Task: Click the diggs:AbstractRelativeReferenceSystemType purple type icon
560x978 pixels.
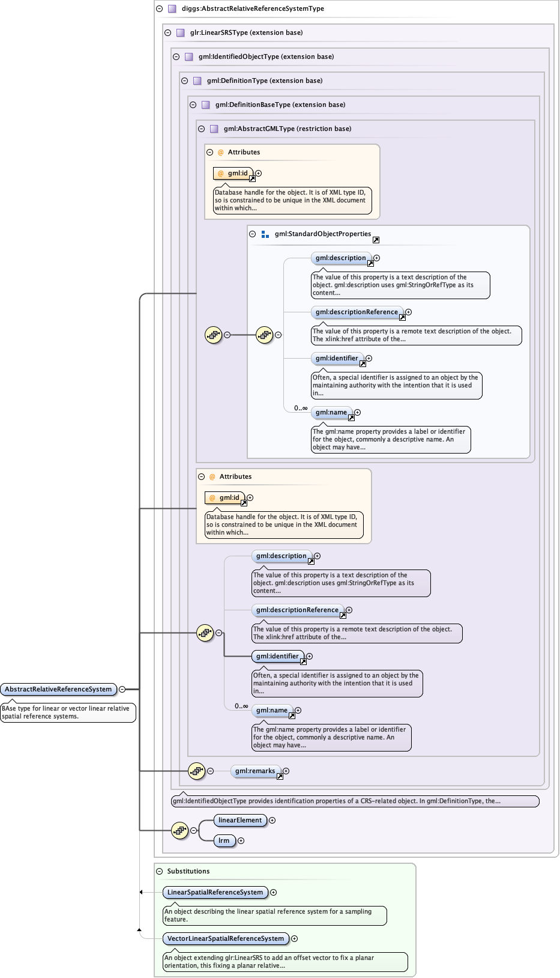Action: tap(172, 9)
